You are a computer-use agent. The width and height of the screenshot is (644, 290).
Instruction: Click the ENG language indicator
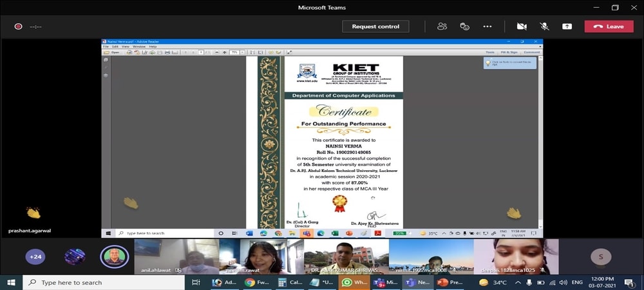[x=578, y=282]
